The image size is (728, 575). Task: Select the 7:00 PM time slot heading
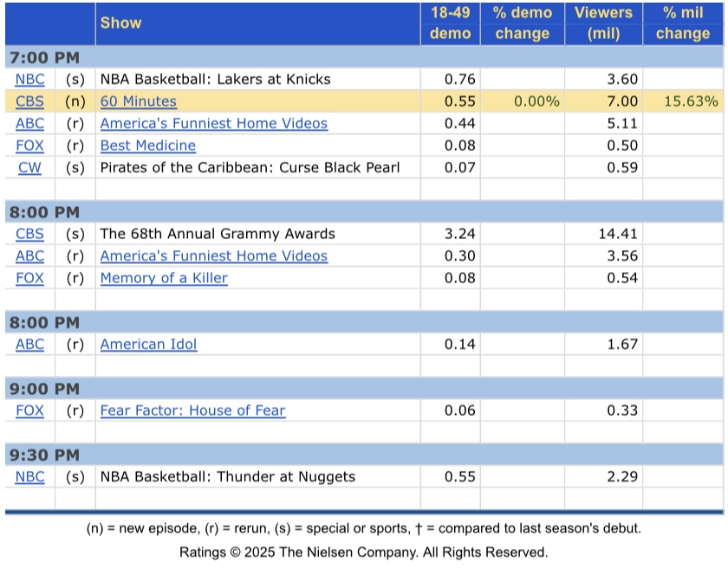pyautogui.click(x=44, y=57)
